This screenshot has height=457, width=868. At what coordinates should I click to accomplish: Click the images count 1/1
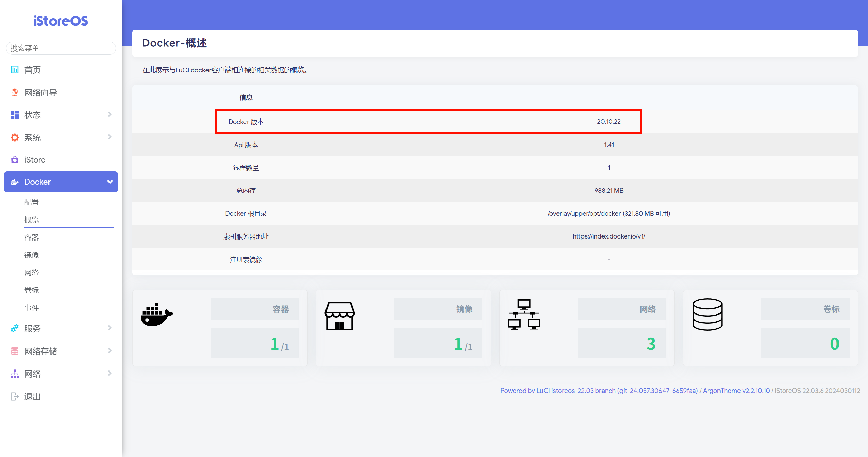tap(463, 344)
